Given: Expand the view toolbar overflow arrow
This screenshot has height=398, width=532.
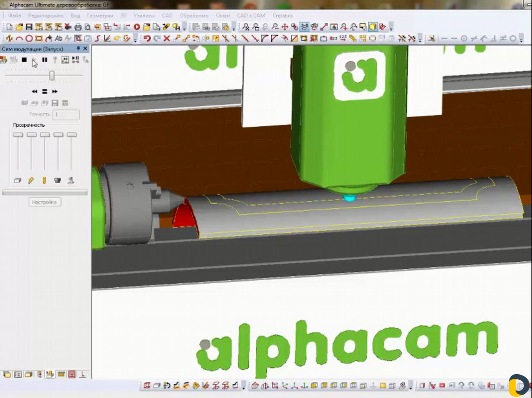Looking at the screenshot, I should tap(391, 28).
